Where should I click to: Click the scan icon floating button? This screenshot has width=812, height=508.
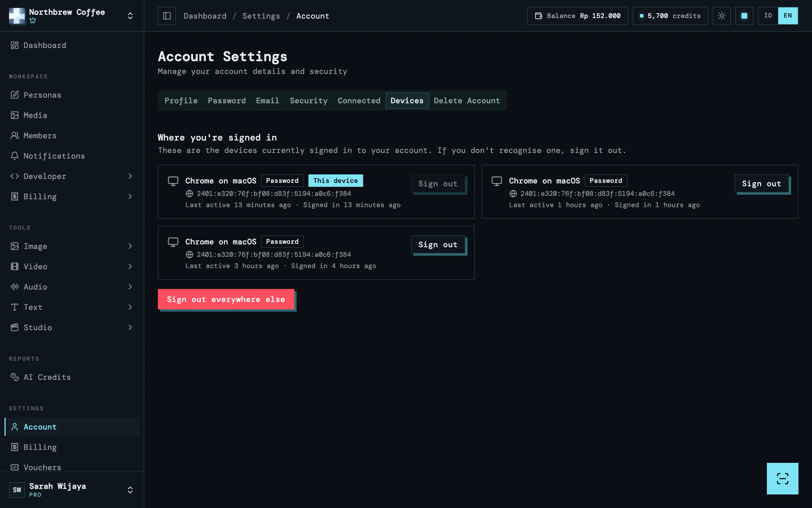click(782, 478)
